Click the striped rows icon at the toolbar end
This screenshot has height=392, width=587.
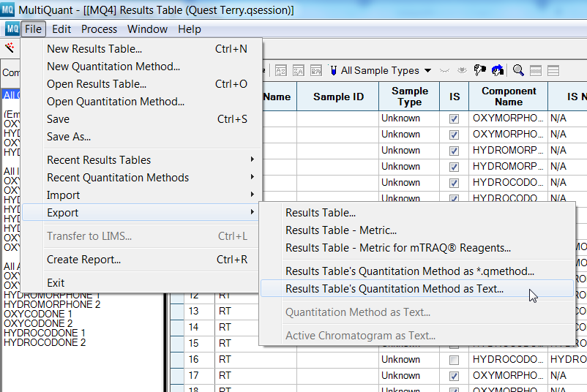click(x=553, y=70)
